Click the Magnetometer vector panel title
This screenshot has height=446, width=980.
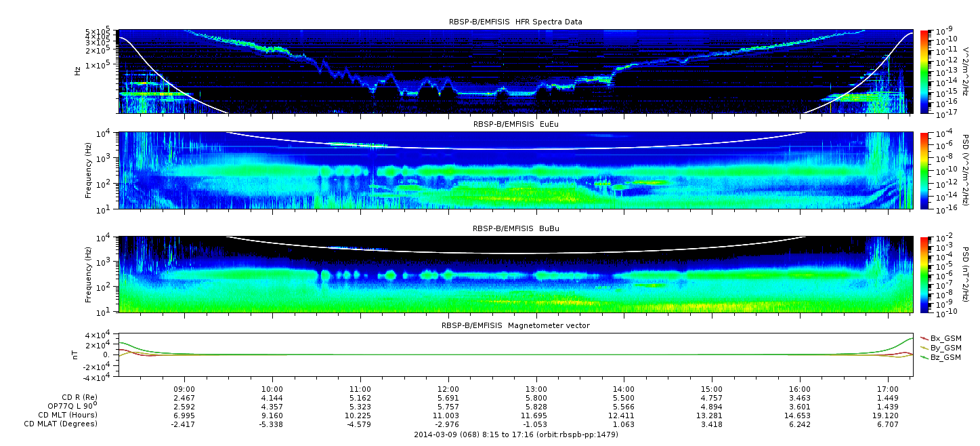point(515,325)
